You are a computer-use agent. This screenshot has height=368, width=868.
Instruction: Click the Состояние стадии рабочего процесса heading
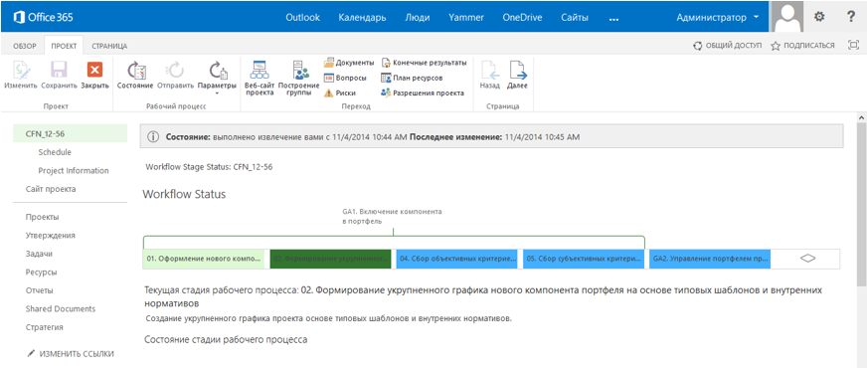pos(226,339)
